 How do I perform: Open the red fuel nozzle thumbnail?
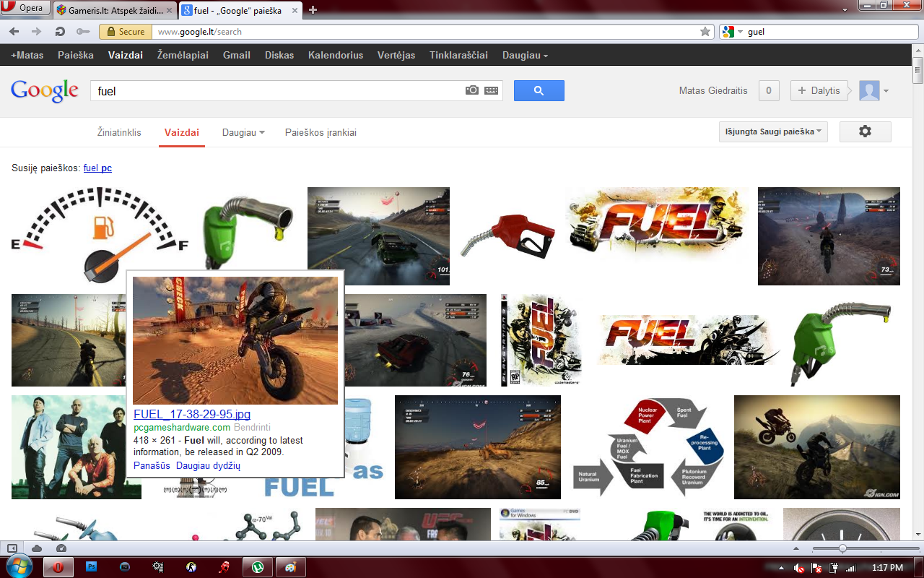pyautogui.click(x=509, y=236)
